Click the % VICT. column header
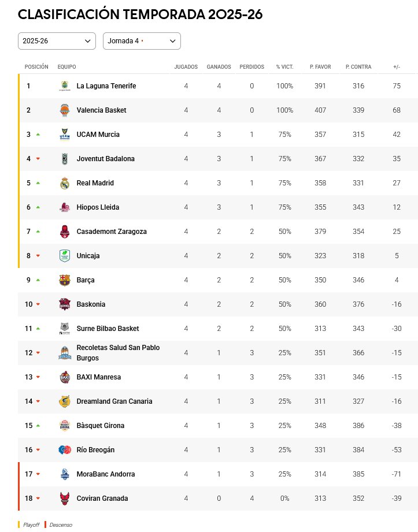The height and width of the screenshot is (532, 418). [x=284, y=67]
